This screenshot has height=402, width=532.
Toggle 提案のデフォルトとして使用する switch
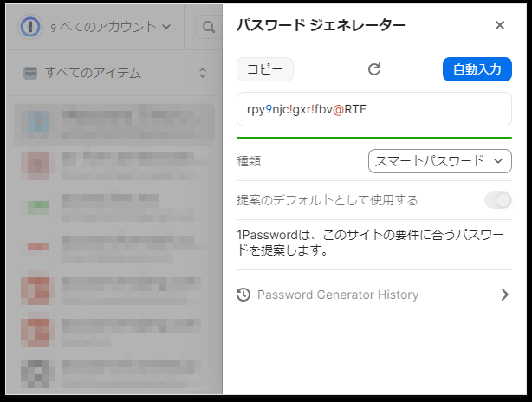pos(497,200)
